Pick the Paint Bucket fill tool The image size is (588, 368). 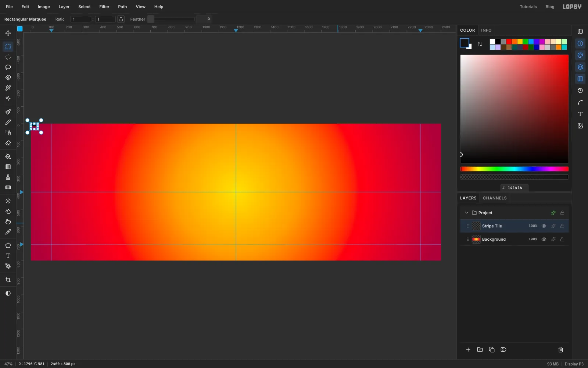tap(8, 156)
